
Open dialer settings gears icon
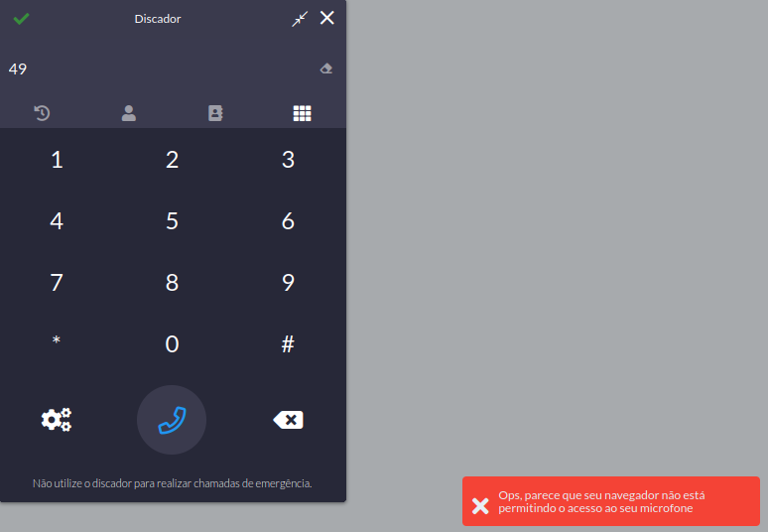(57, 420)
